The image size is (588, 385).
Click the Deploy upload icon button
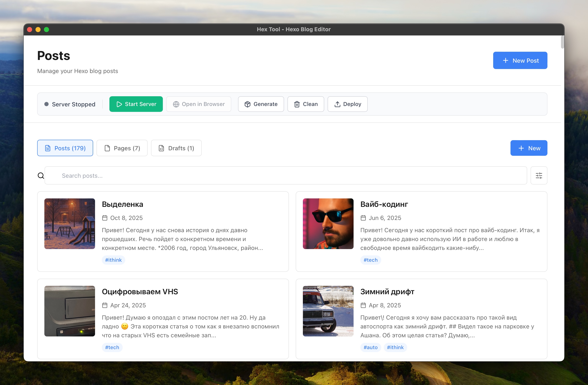347,104
